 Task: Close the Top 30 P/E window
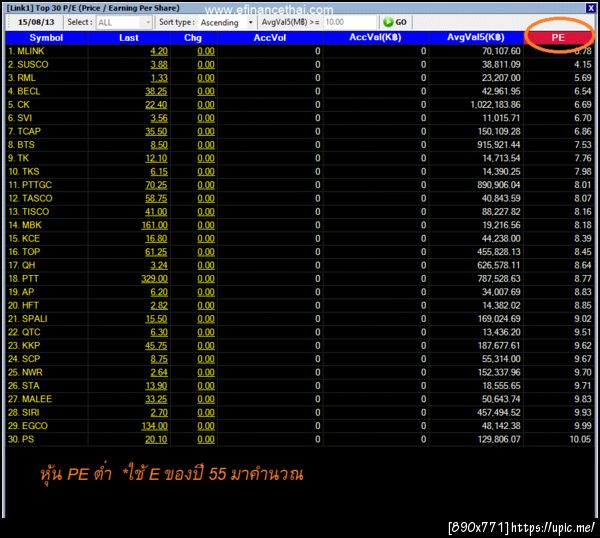[x=590, y=8]
